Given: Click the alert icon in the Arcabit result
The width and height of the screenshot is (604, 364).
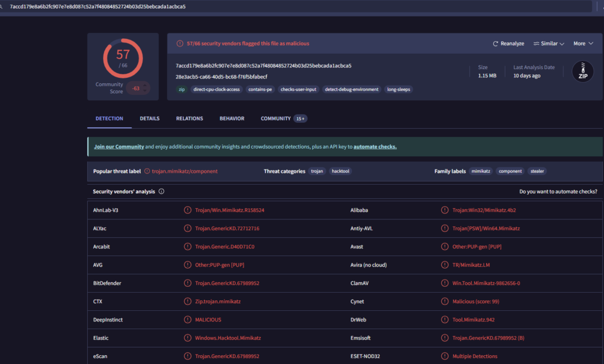Looking at the screenshot, I should pyautogui.click(x=188, y=247).
